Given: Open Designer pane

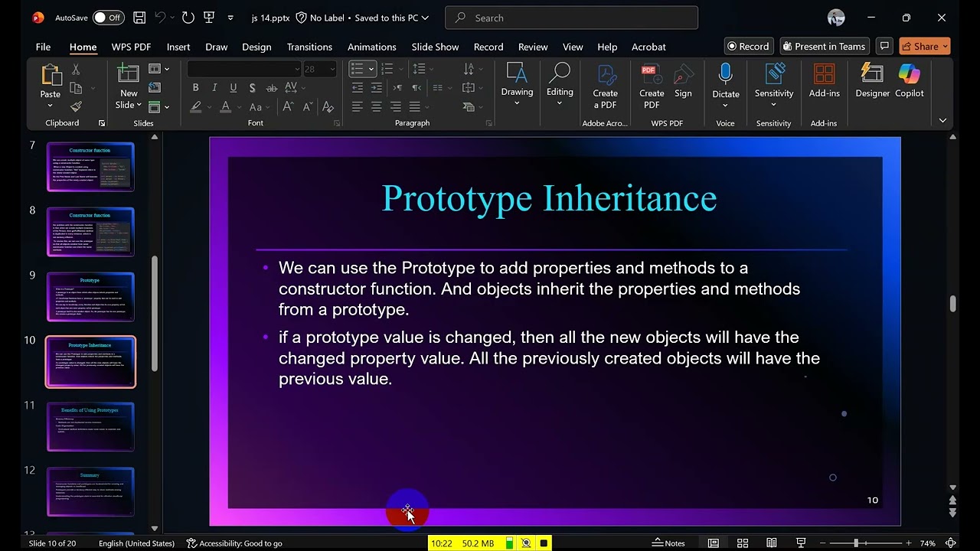Looking at the screenshot, I should click(x=873, y=81).
